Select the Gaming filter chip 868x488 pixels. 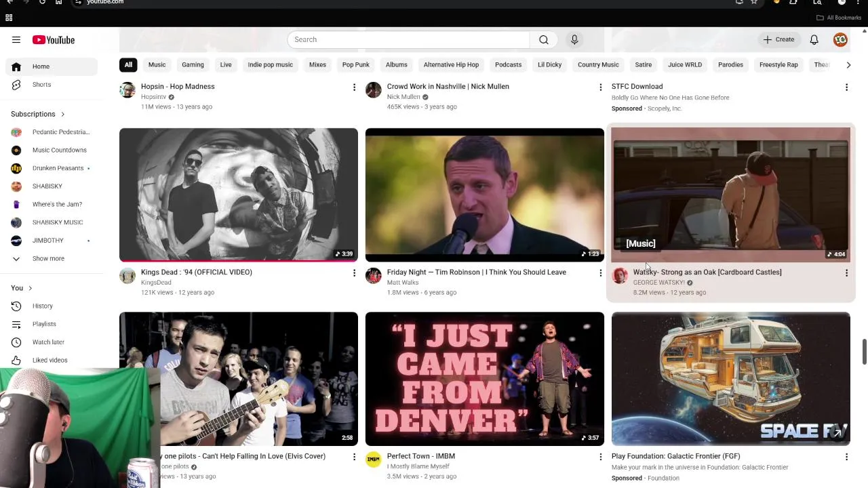tap(193, 64)
